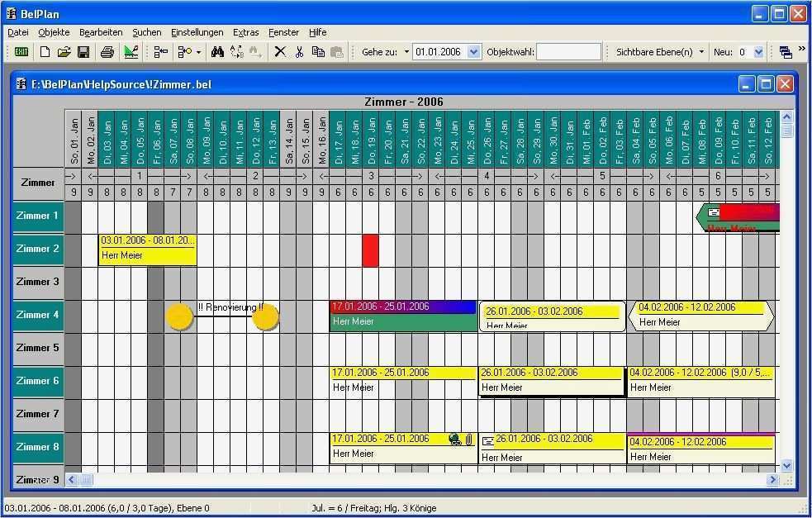Image resolution: width=812 pixels, height=518 pixels.
Task: Open a file with the Open folder icon
Action: [64, 51]
